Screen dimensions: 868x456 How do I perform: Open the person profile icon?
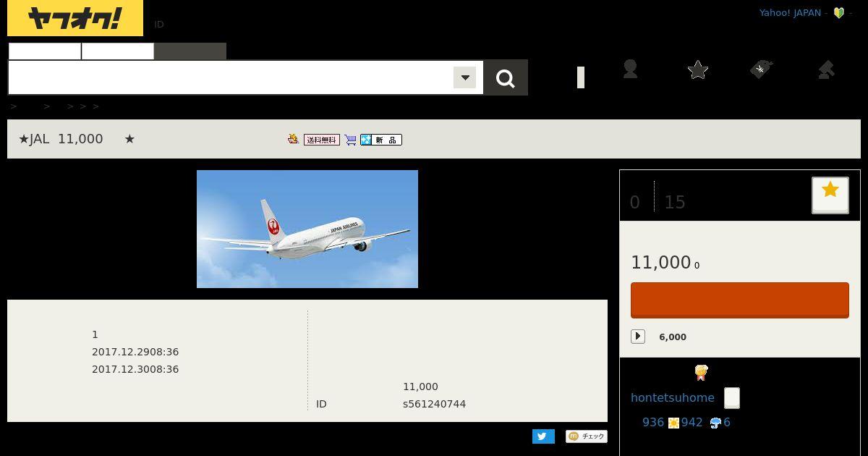pos(630,69)
